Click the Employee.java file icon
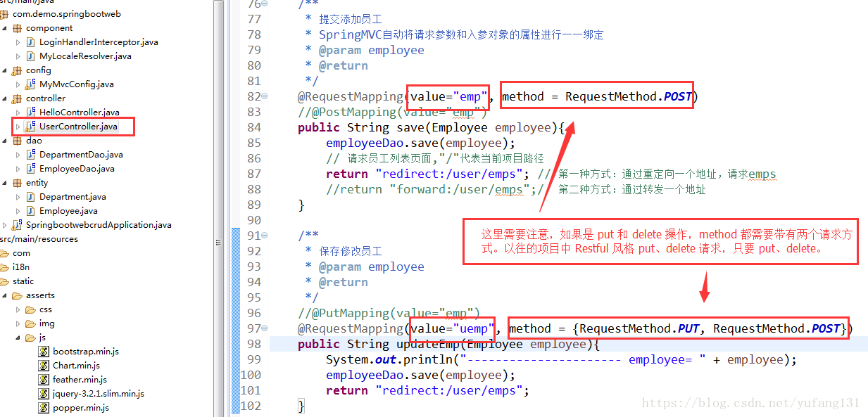Image resolution: width=868 pixels, height=417 pixels. (31, 211)
